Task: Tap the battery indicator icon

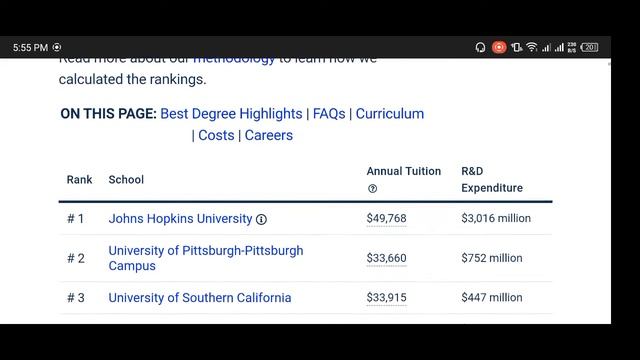Action: point(589,47)
